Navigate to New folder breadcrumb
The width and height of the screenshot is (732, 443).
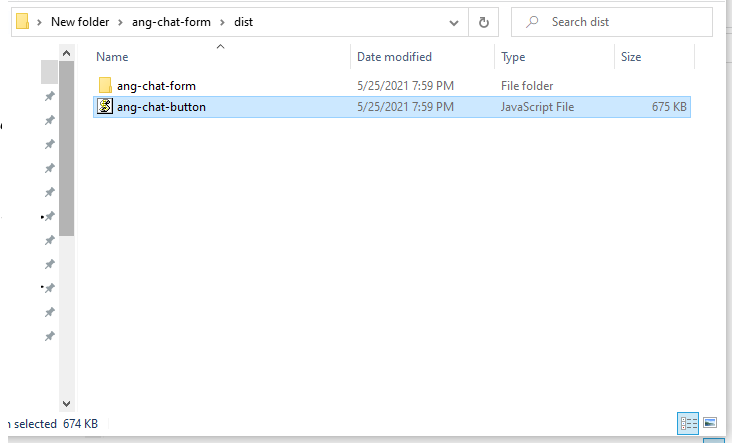point(82,22)
